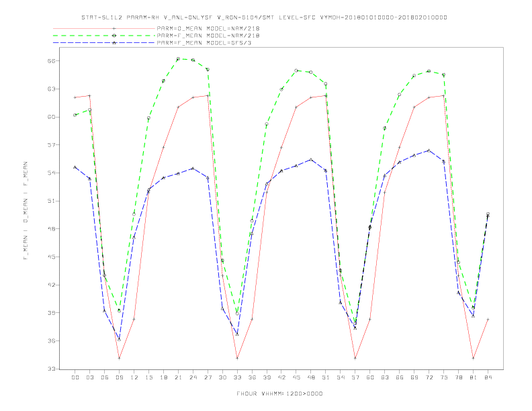
Task: Click x-axis tick label 75
Action: coord(443,377)
